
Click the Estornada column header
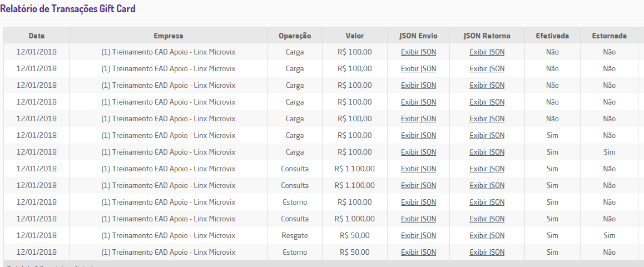pos(609,36)
